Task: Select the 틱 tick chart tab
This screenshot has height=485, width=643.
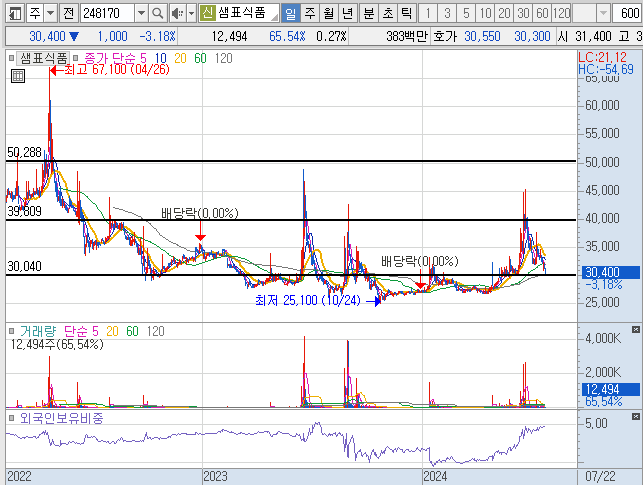Action: coord(406,13)
